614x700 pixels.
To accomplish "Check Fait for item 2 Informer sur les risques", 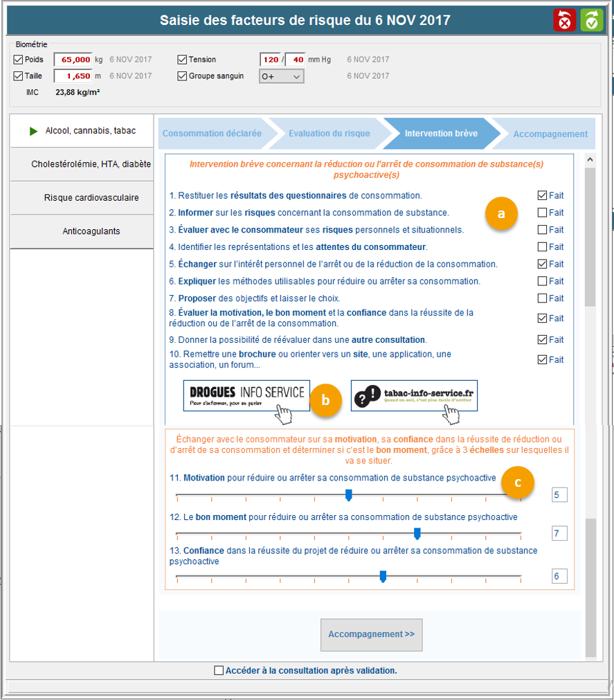I will coord(542,213).
